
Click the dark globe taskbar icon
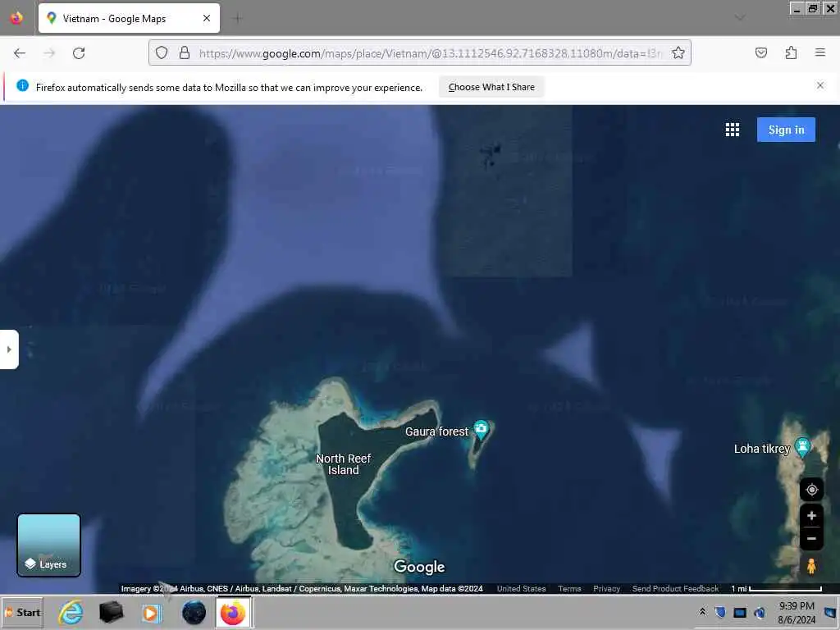tap(194, 613)
